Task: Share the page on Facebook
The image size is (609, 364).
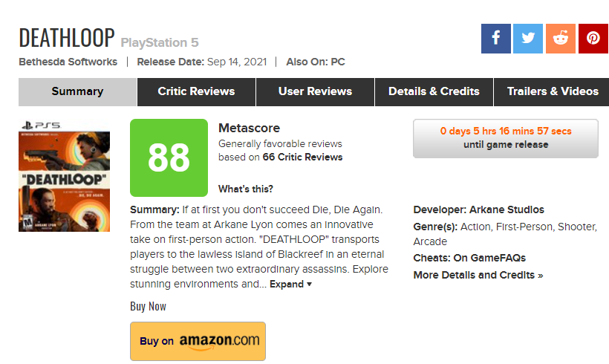Action: click(x=495, y=39)
